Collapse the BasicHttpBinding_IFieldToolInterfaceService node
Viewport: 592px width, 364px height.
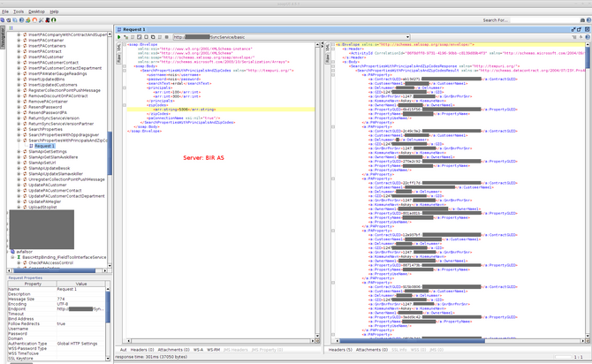tap(12, 257)
